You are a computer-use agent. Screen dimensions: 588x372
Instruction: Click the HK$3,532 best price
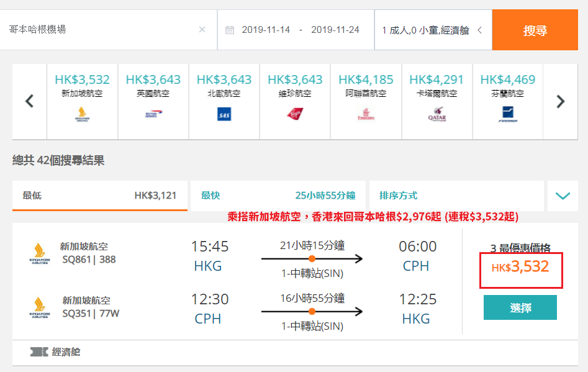click(x=520, y=267)
